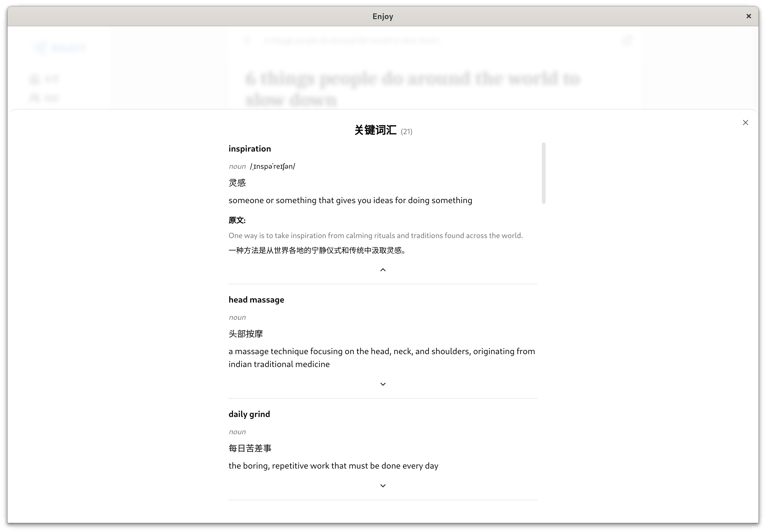Expand the daily grind entry details
The height and width of the screenshot is (532, 766).
[382, 485]
